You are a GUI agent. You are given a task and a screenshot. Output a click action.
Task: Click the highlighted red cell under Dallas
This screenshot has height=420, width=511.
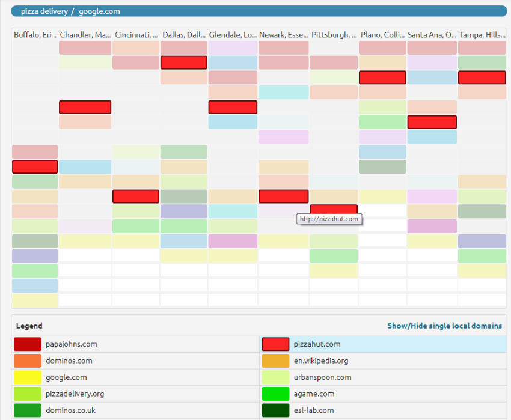click(184, 62)
